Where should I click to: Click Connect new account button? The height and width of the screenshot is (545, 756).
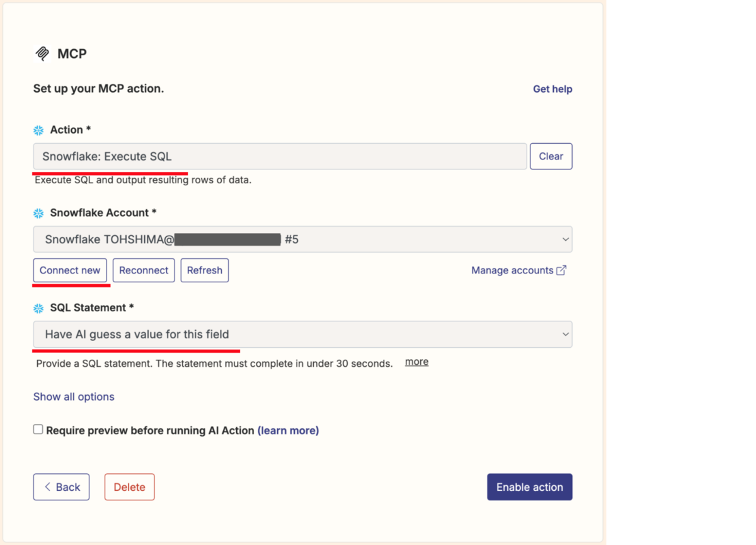[x=70, y=270]
